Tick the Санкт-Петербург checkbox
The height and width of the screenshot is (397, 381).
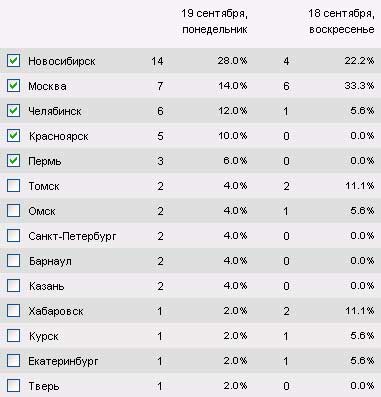(x=13, y=236)
